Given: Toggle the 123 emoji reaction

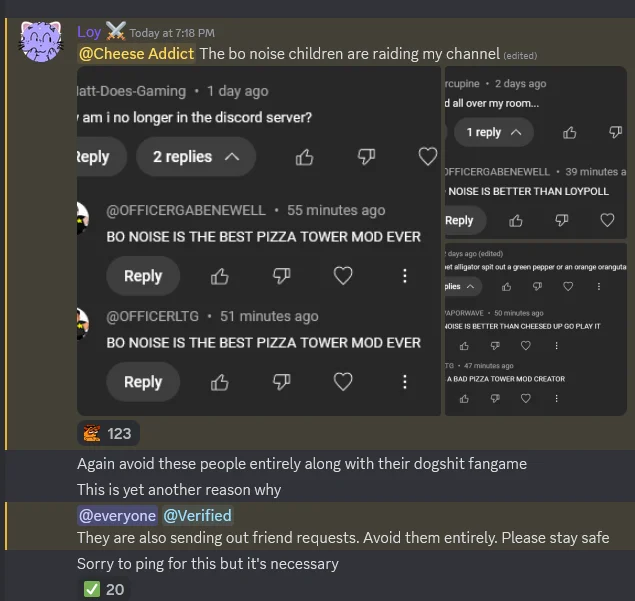Looking at the screenshot, I should pyautogui.click(x=107, y=433).
